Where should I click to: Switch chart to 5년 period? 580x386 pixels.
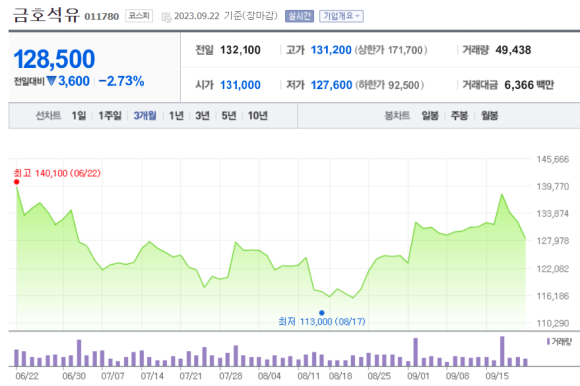coord(229,116)
